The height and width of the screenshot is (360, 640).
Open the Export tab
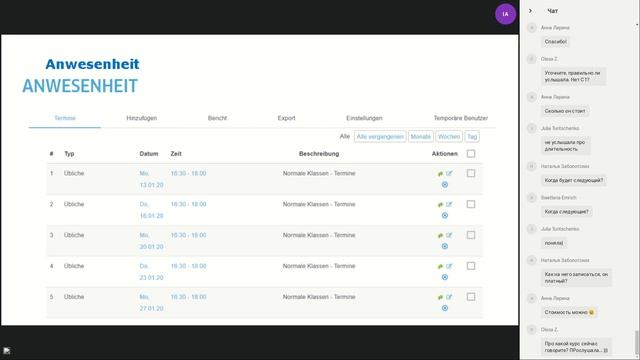[287, 118]
